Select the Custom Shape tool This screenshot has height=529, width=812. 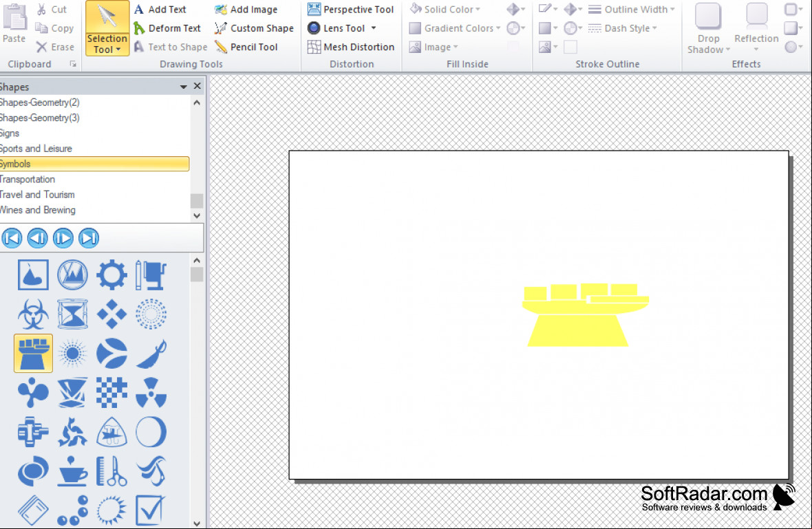coord(255,28)
